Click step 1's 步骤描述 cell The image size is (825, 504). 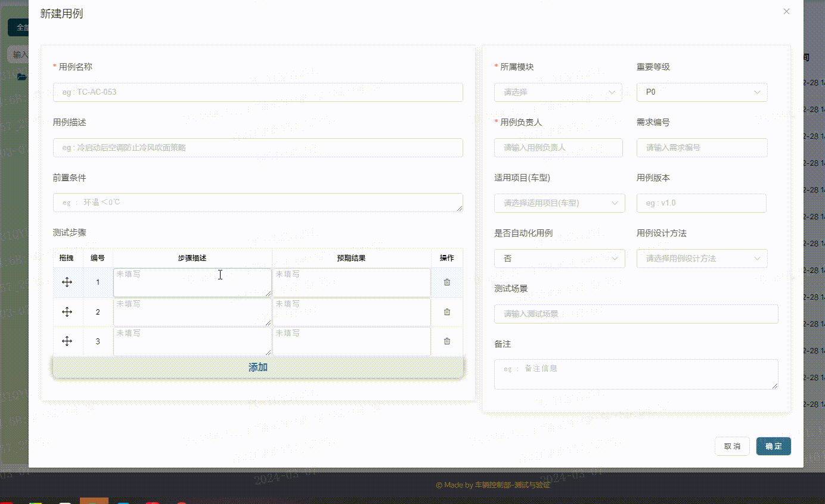coord(192,282)
